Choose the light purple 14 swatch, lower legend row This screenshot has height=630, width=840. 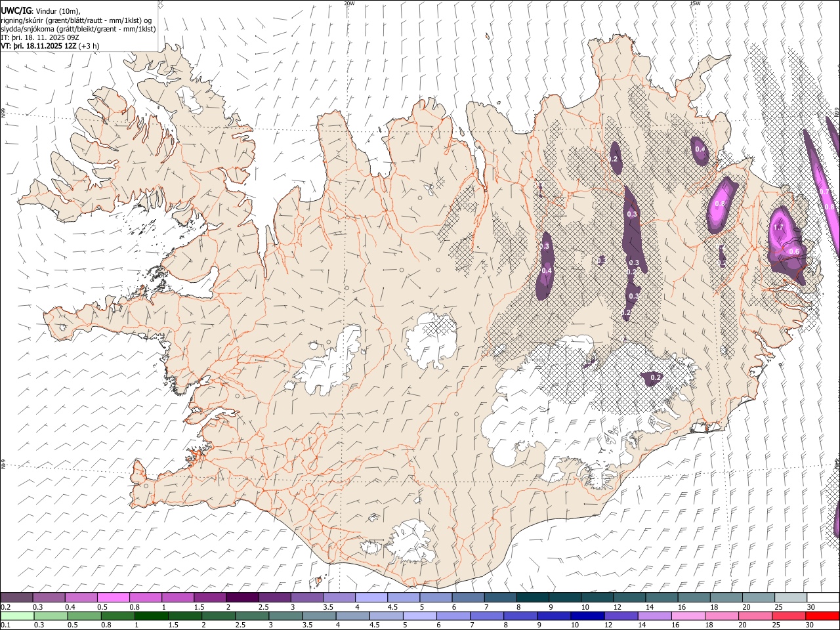tap(654, 616)
